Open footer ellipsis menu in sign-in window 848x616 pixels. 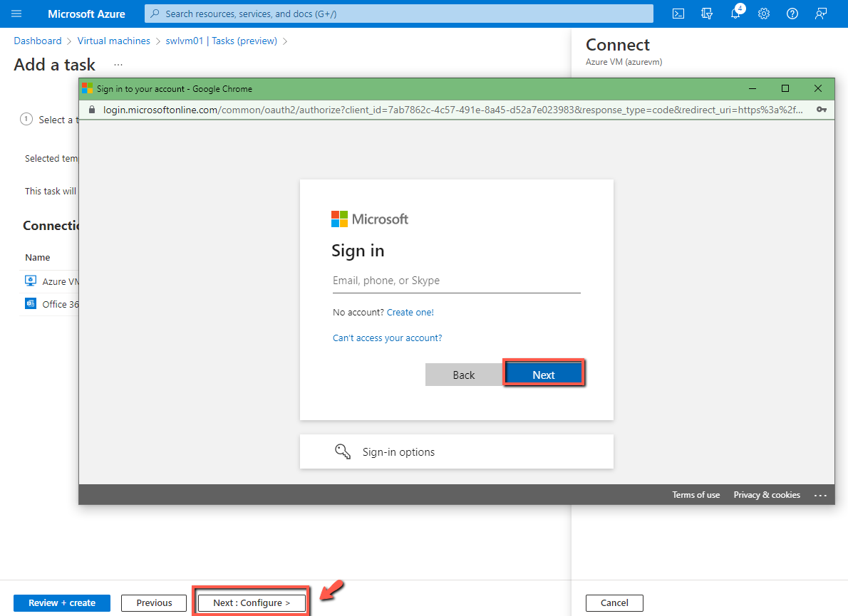[x=820, y=495]
